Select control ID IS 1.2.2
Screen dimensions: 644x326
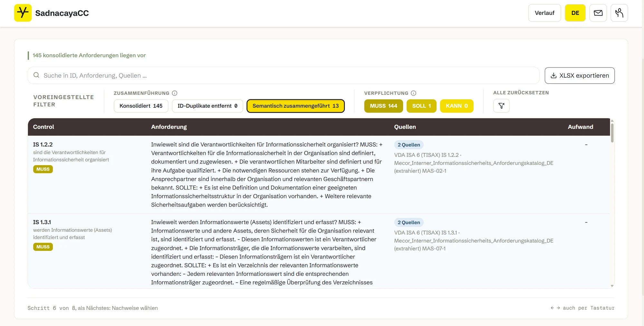click(x=43, y=144)
